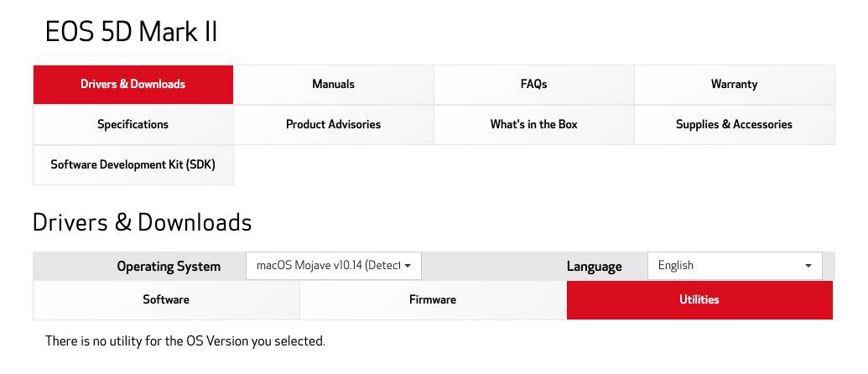Open the Drivers & Downloads tab

point(133,84)
